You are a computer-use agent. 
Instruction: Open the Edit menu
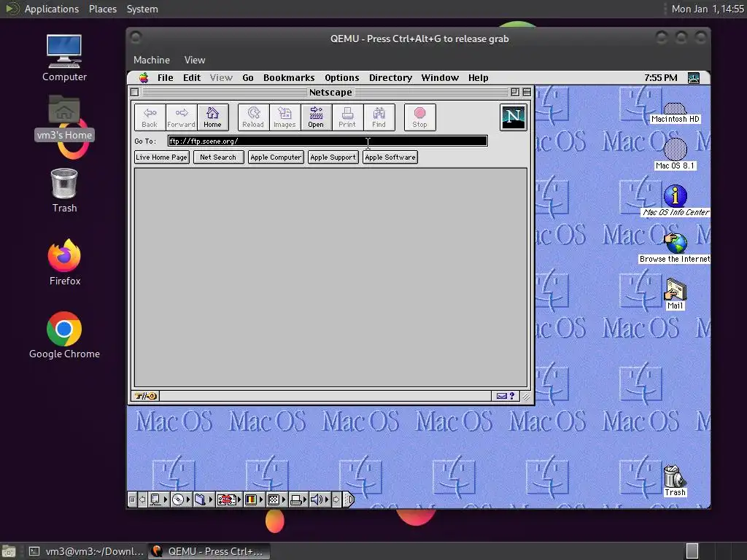click(x=192, y=77)
